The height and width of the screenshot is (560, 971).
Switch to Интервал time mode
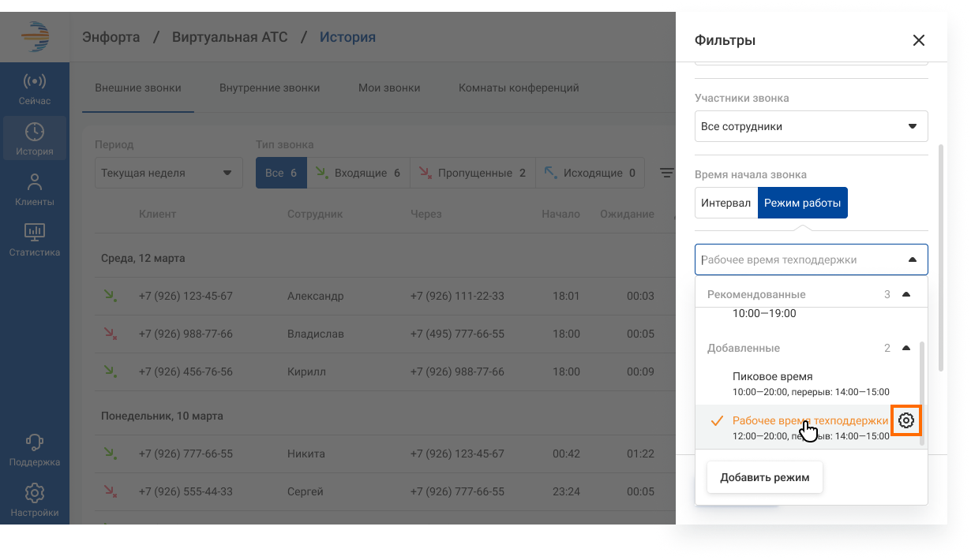(725, 203)
